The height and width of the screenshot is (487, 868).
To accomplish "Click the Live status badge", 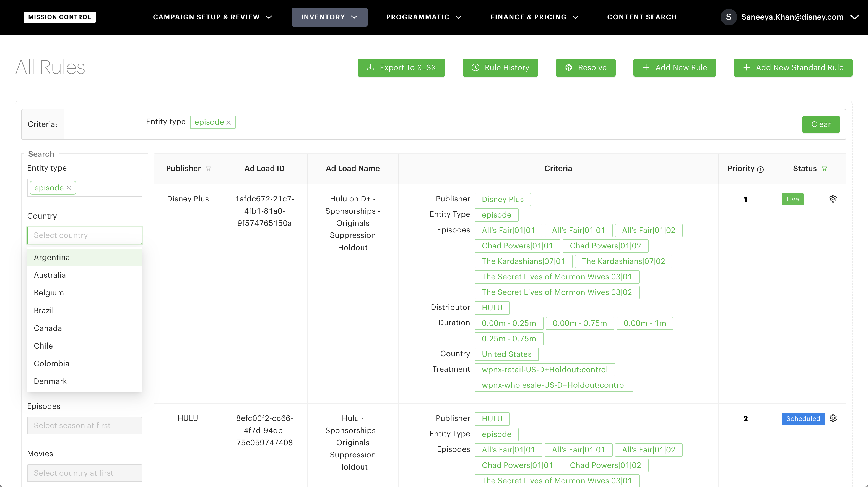I will coord(792,199).
